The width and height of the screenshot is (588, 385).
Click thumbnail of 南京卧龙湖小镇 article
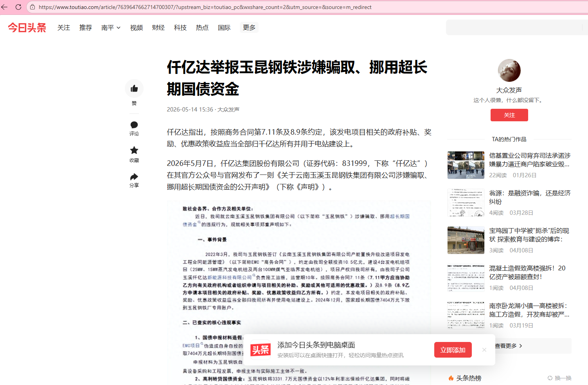pos(466,315)
